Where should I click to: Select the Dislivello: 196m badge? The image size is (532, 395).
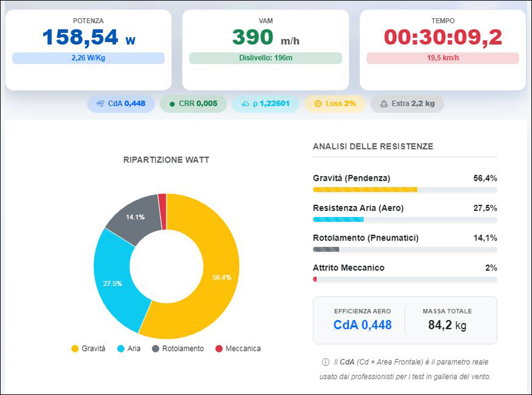[265, 58]
